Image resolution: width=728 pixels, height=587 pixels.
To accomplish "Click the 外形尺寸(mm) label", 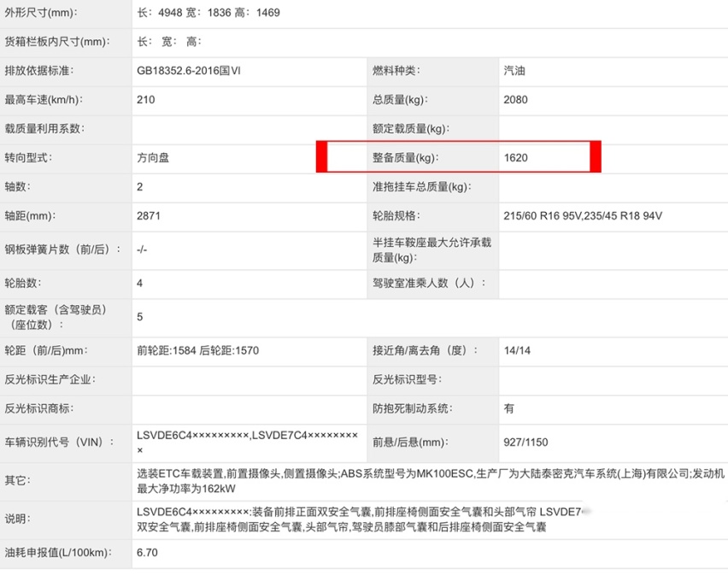I will point(41,13).
